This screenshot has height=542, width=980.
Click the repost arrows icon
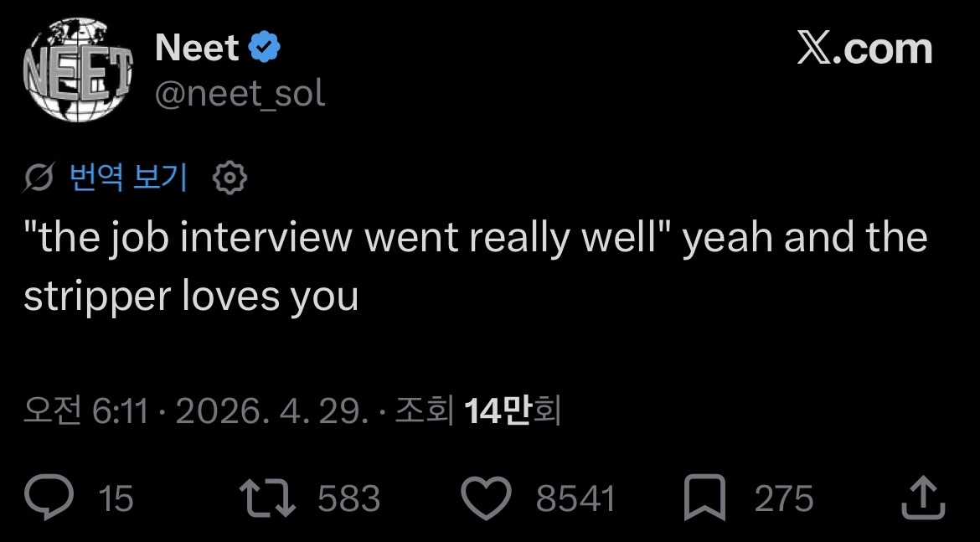point(266,498)
